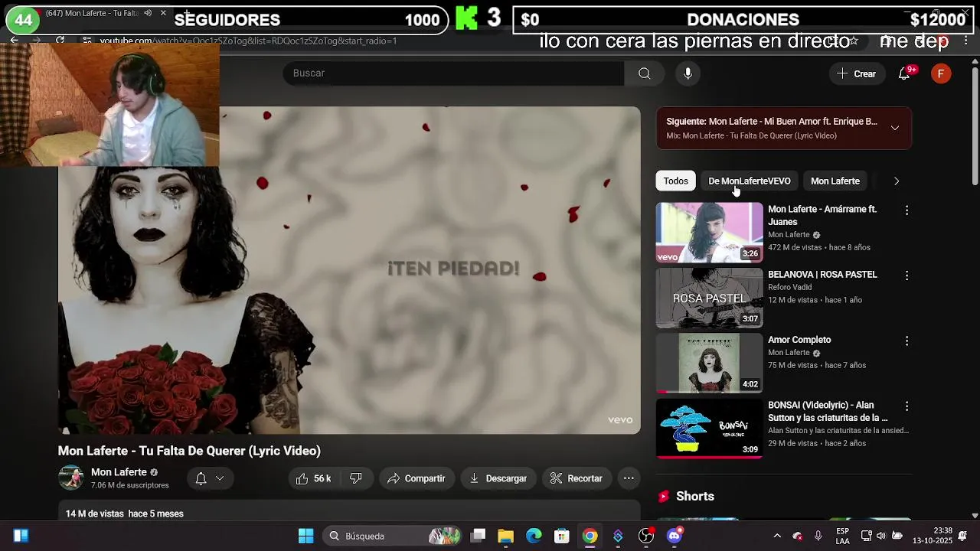Clip the video with Recortar
The height and width of the screenshot is (551, 980).
(577, 478)
